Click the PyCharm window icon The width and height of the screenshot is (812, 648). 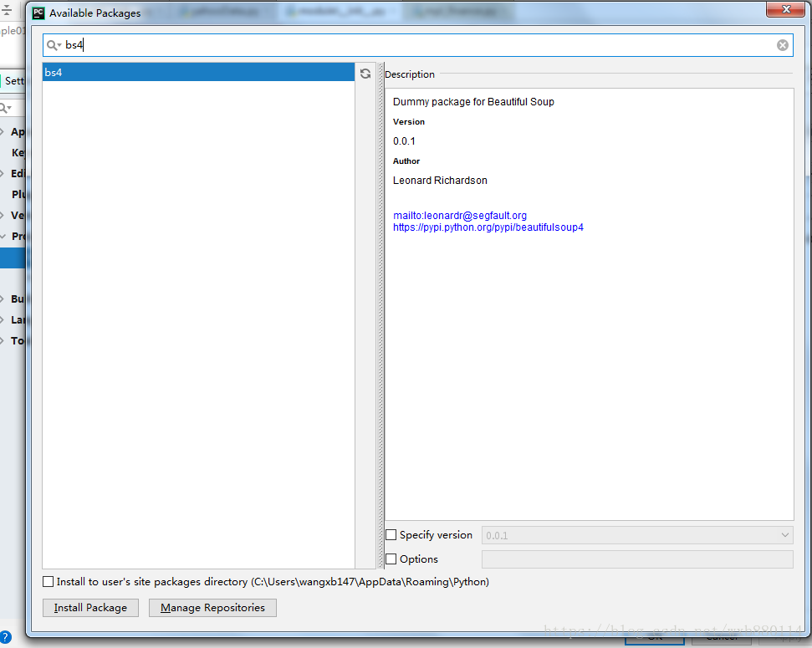coord(38,13)
